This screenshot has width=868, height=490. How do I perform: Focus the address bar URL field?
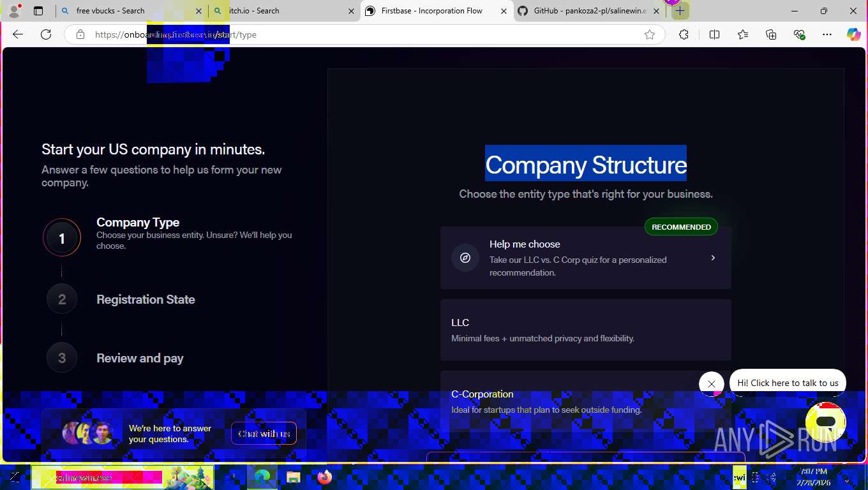coord(364,34)
